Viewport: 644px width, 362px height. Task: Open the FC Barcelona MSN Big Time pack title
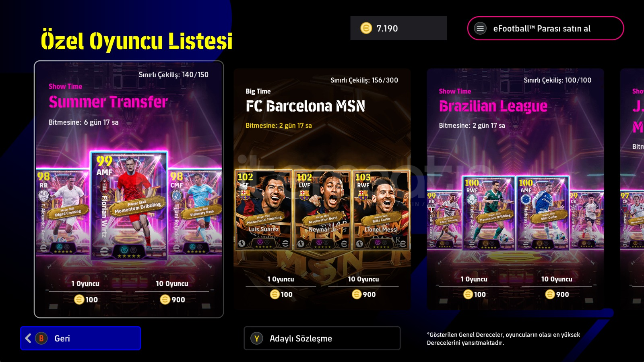coord(305,106)
